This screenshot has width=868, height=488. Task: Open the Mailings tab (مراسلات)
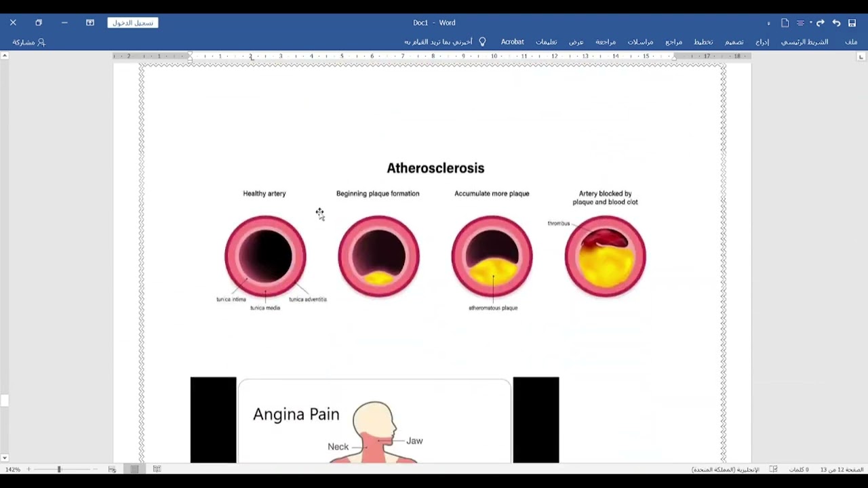pos(640,42)
